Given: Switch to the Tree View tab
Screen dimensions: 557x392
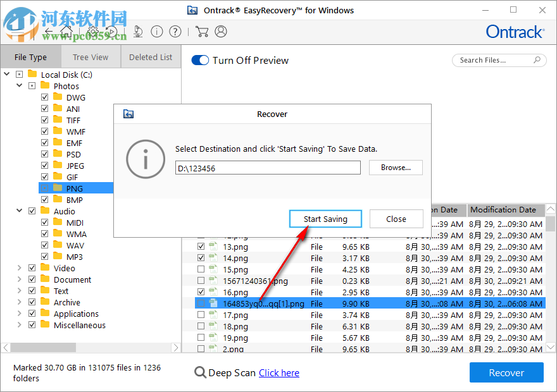Looking at the screenshot, I should (91, 57).
